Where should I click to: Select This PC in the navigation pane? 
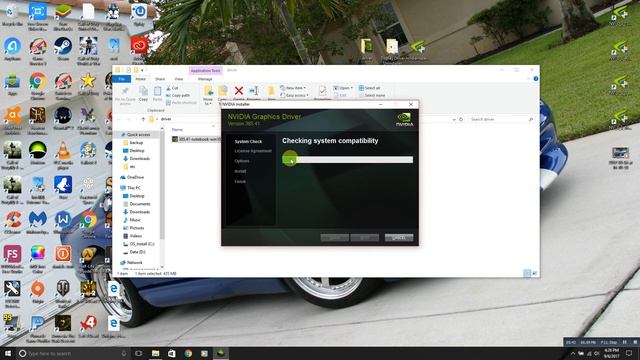[x=131, y=188]
